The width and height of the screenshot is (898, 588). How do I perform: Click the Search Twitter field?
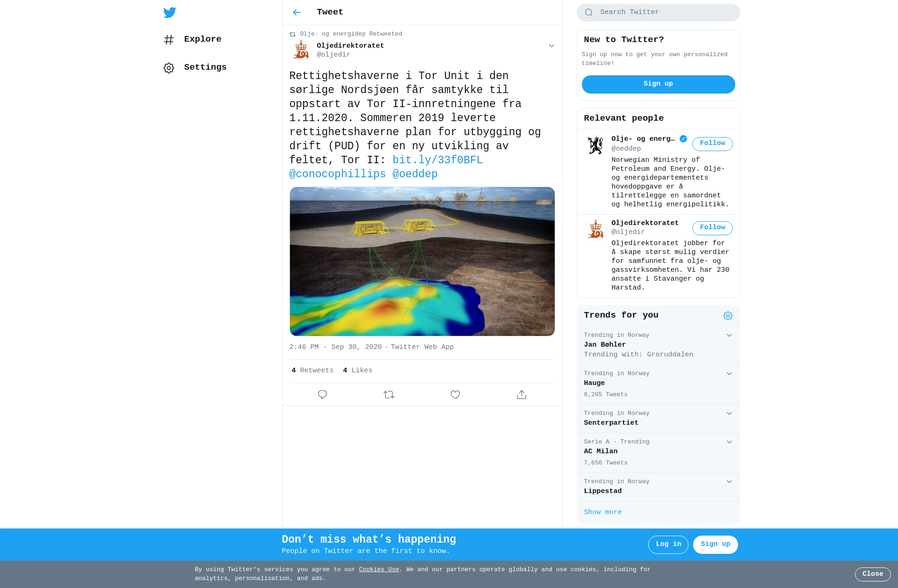[x=658, y=13]
